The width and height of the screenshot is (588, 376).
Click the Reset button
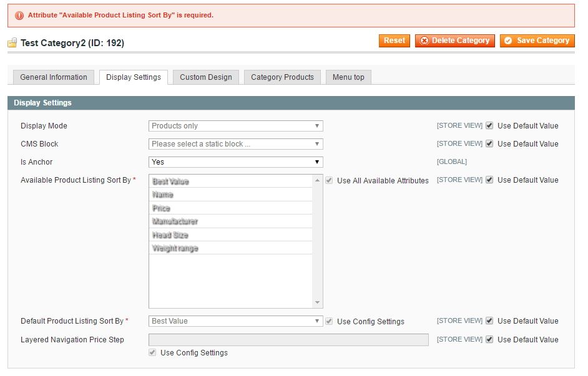tap(394, 41)
